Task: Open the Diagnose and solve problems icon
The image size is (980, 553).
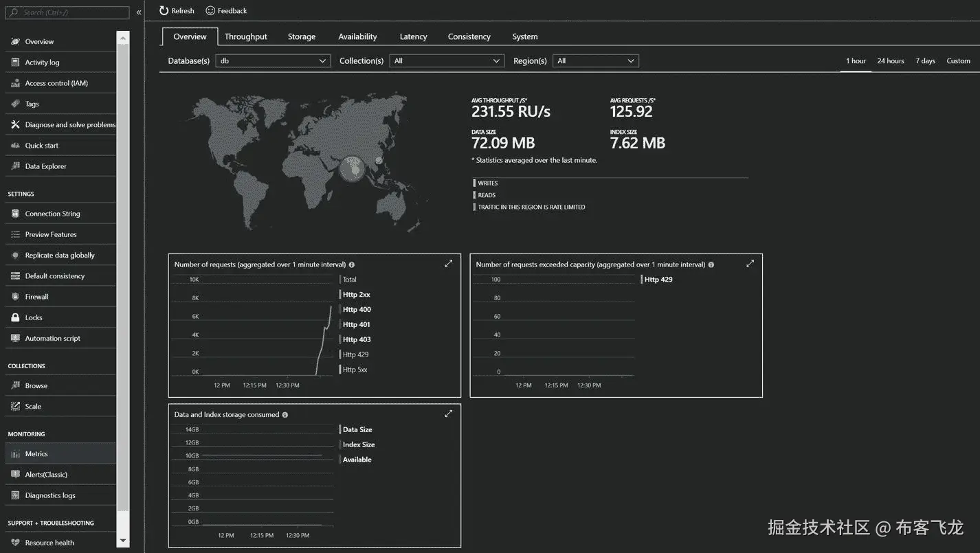Action: click(x=15, y=124)
